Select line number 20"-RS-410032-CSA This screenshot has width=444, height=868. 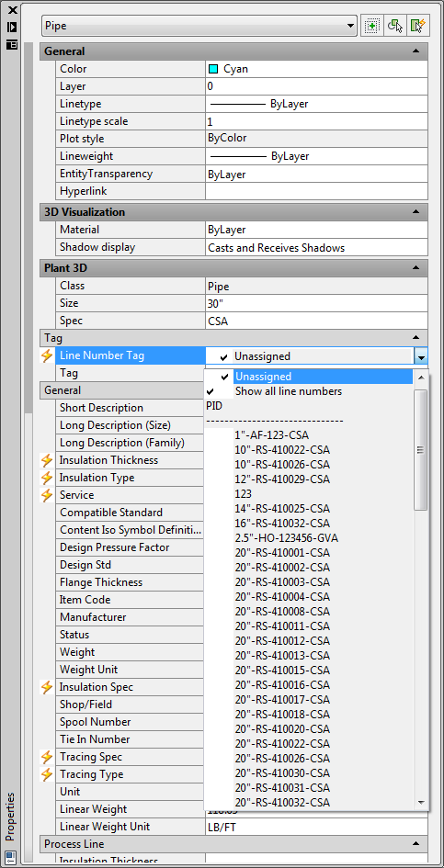tap(282, 802)
